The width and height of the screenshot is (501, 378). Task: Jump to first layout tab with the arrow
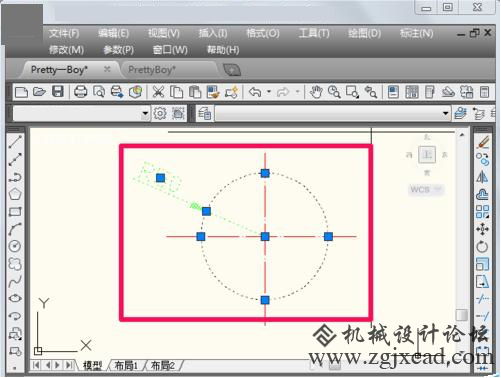pyautogui.click(x=36, y=365)
